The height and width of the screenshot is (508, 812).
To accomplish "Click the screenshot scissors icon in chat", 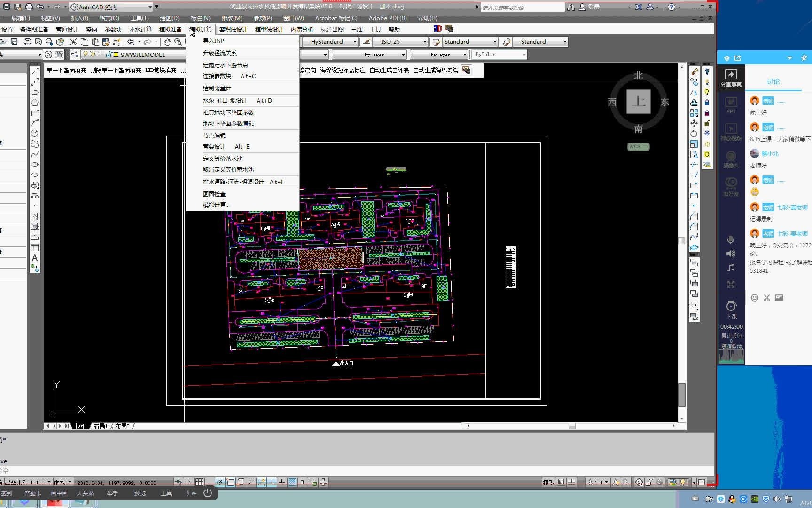I will (767, 298).
